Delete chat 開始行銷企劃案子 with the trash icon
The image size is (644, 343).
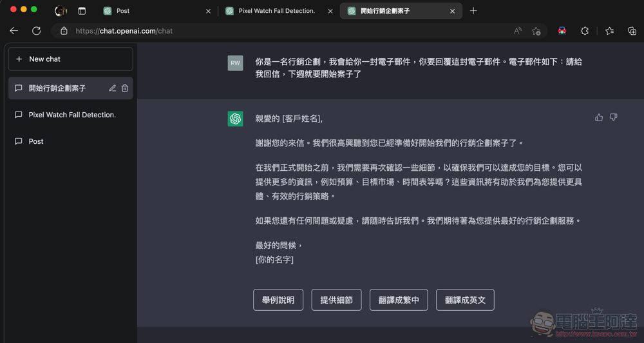pyautogui.click(x=125, y=88)
